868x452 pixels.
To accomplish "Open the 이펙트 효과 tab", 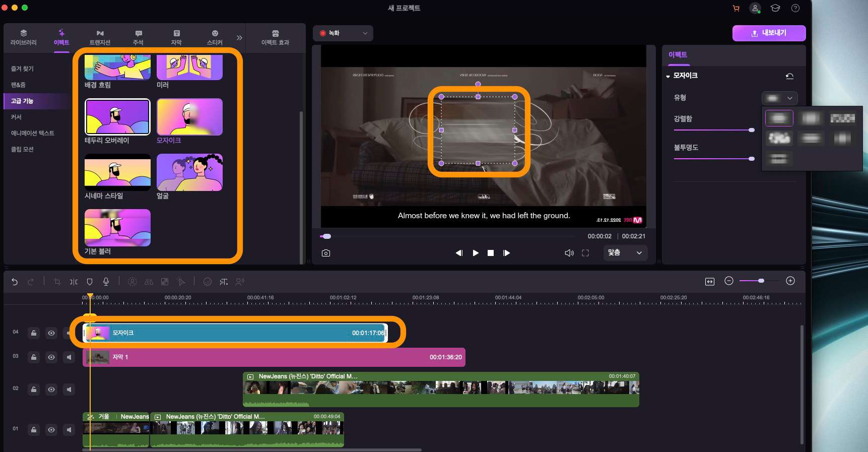I will click(x=275, y=37).
